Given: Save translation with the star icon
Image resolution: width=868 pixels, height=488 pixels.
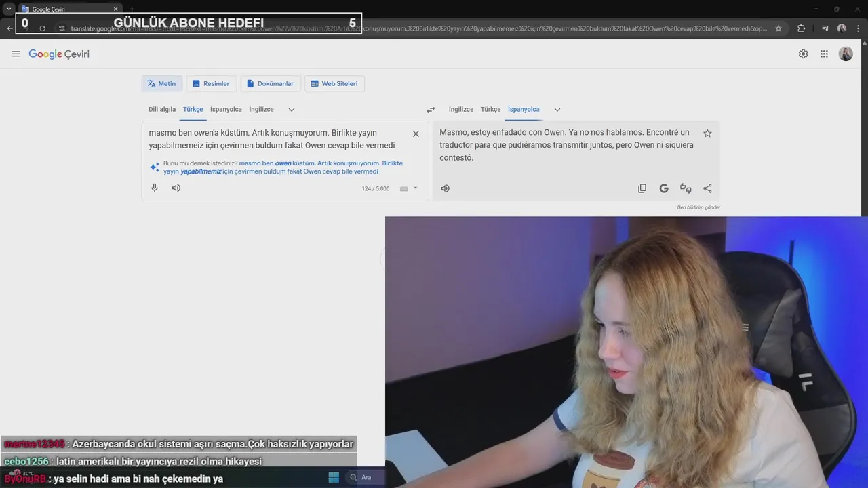Looking at the screenshot, I should pyautogui.click(x=707, y=134).
